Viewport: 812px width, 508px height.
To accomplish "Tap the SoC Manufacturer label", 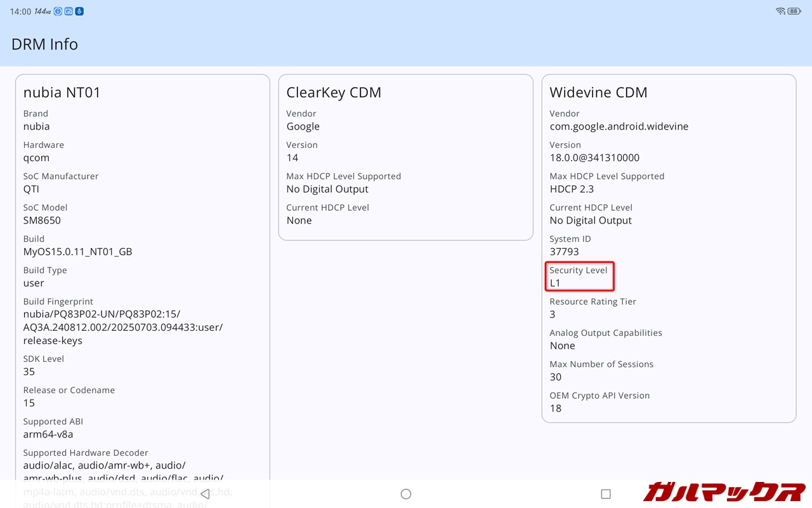I will pyautogui.click(x=61, y=177).
